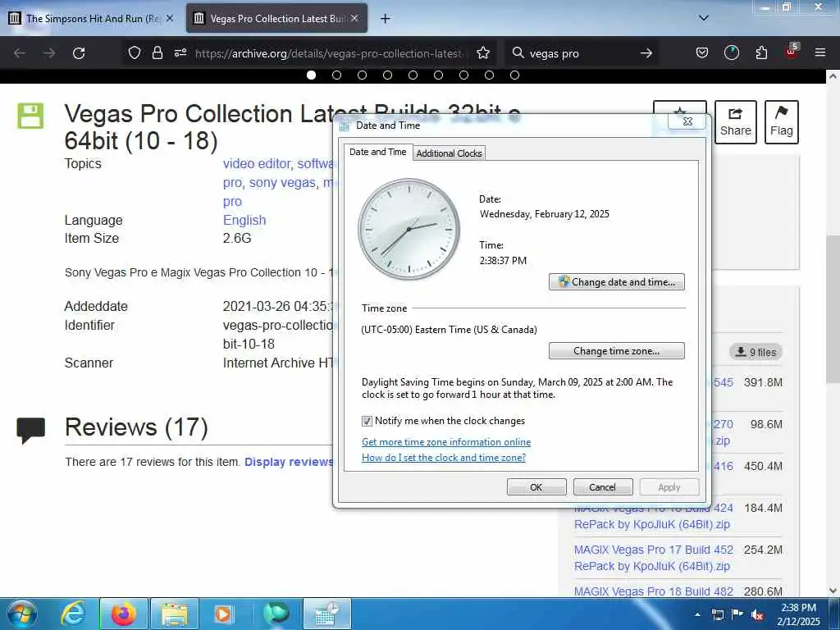Select the third carousel dot
The width and height of the screenshot is (840, 630).
[362, 75]
